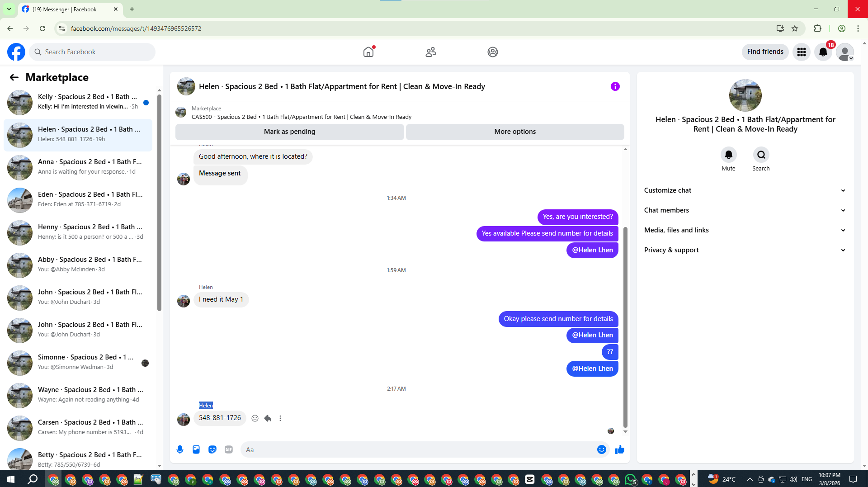Click the Good afternoon, where it is located message

(x=253, y=156)
